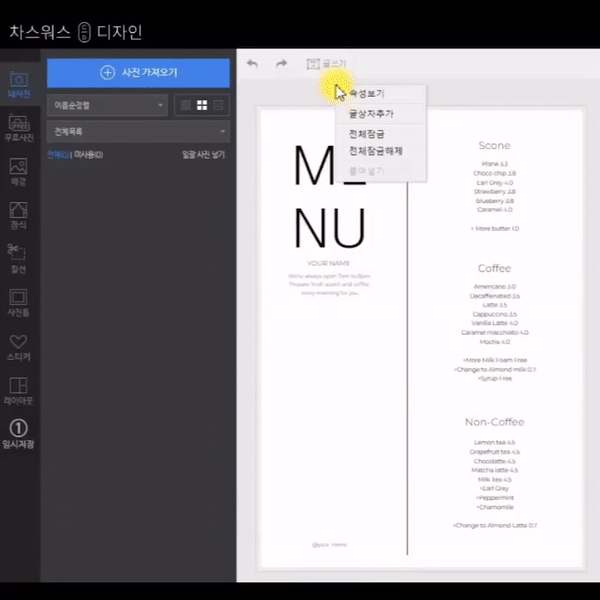Image resolution: width=600 pixels, height=600 pixels.
Task: Switch to the grid thumbnail view
Action: tap(202, 105)
